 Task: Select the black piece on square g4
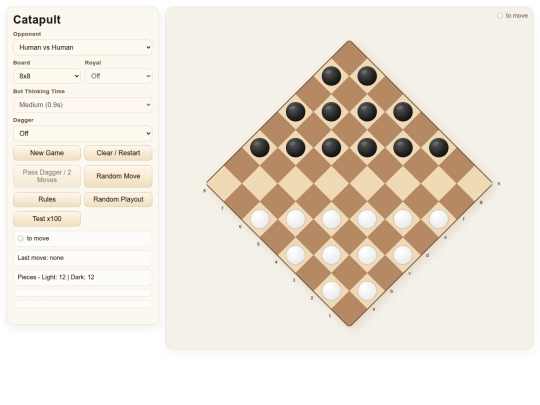[x=403, y=147]
